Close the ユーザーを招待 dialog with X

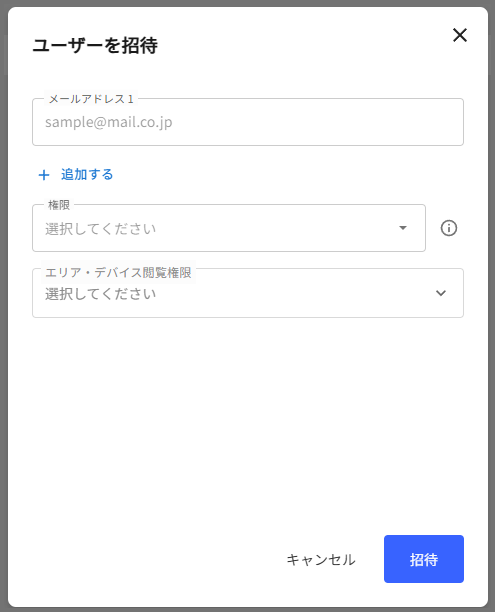[x=460, y=35]
